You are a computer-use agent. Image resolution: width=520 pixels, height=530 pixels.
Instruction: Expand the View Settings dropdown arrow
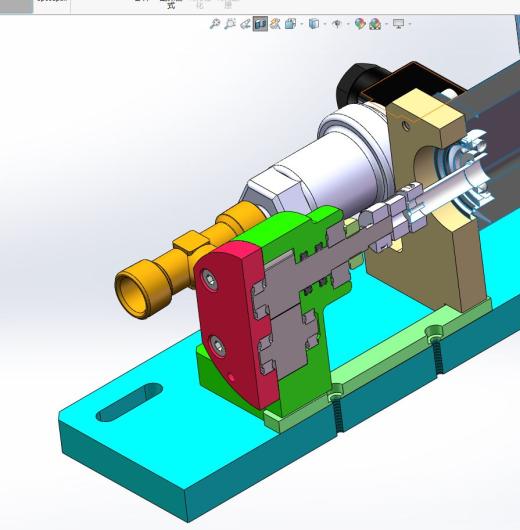tap(410, 24)
